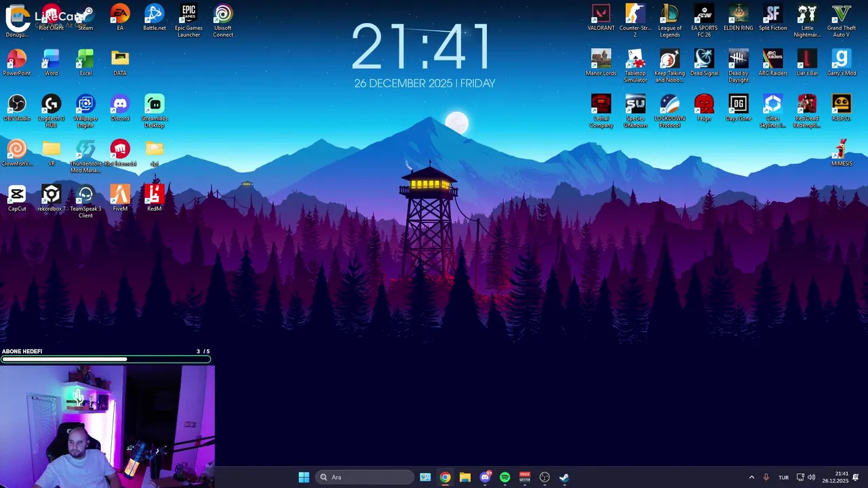
Task: Select the Dead Signal icon
Action: tap(704, 63)
